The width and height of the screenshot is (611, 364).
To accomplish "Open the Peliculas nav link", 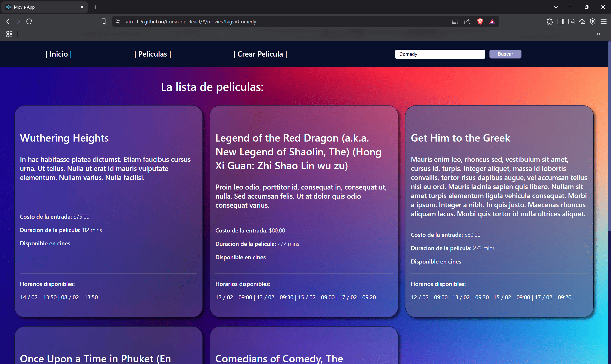I will pyautogui.click(x=153, y=54).
